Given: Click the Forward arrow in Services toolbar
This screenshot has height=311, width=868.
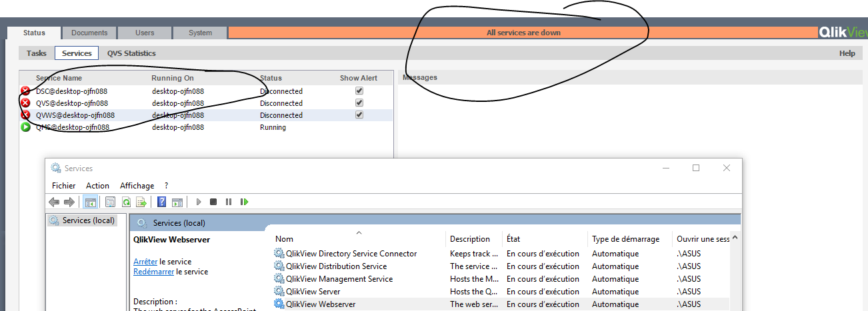Looking at the screenshot, I should tap(69, 202).
